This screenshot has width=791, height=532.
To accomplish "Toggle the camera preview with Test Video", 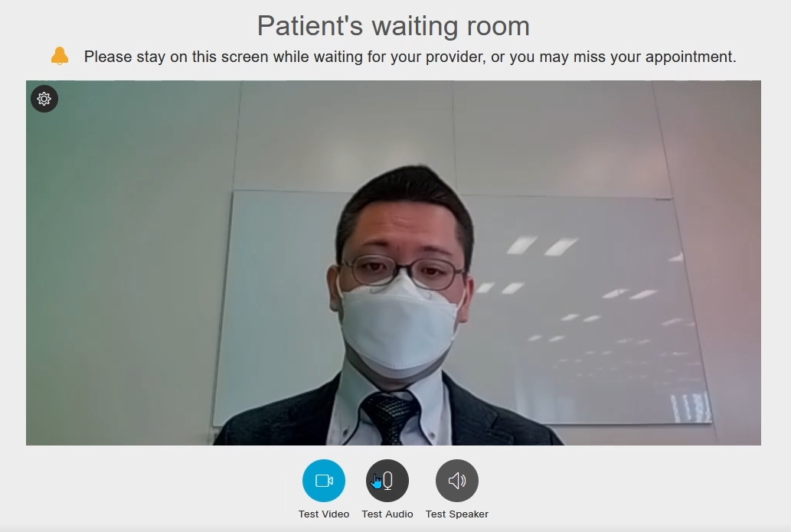I will pos(324,481).
